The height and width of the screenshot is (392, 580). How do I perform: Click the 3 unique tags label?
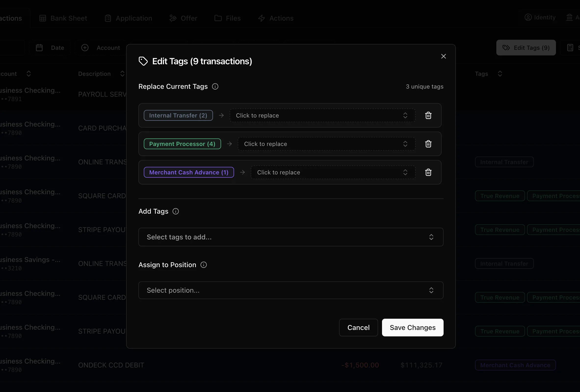424,86
